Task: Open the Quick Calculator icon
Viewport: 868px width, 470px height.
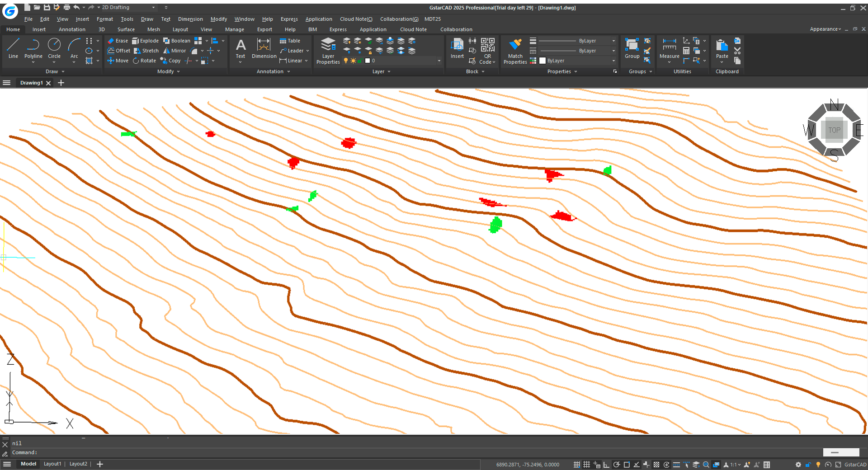Action: coord(686,51)
